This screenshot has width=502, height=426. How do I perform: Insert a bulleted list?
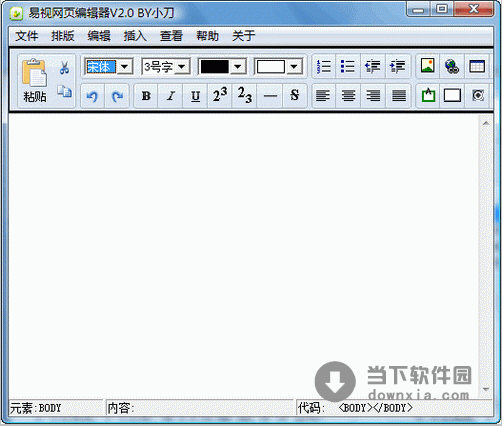348,67
